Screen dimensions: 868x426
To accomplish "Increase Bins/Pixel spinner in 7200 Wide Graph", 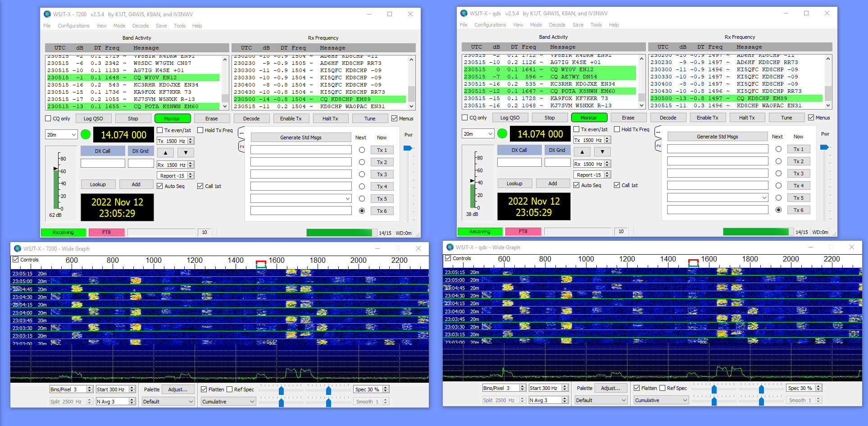I will 90,388.
